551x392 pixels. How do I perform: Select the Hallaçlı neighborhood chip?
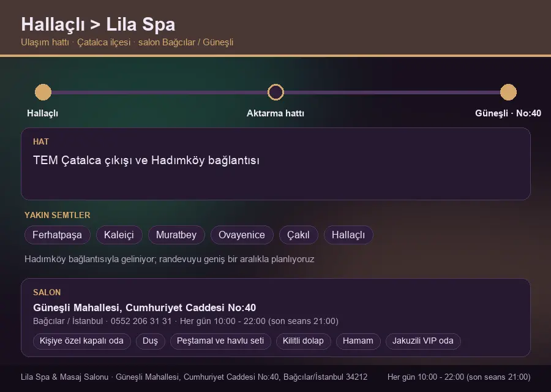tap(348, 235)
